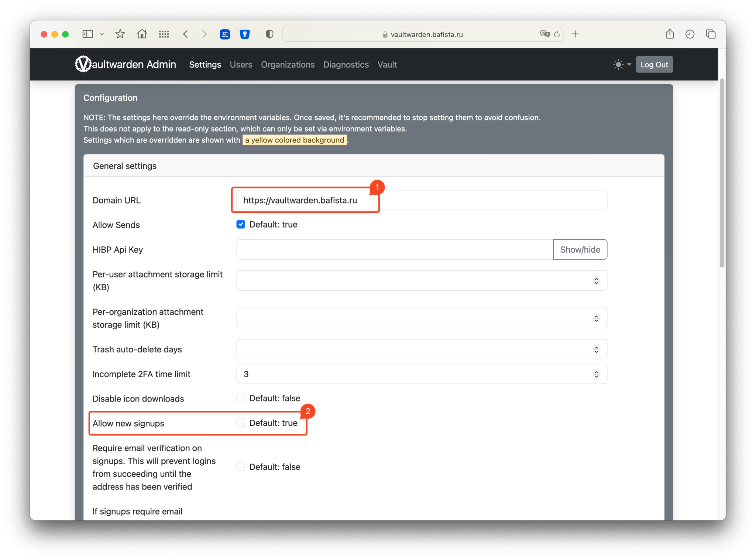Image resolution: width=756 pixels, height=560 pixels.
Task: Adjust Trash auto-delete days stepper
Action: click(x=596, y=349)
